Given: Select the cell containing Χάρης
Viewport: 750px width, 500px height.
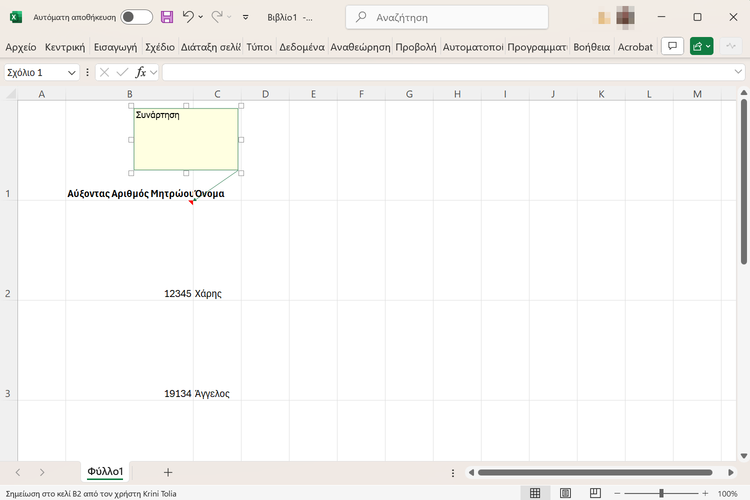Looking at the screenshot, I should (x=208, y=294).
